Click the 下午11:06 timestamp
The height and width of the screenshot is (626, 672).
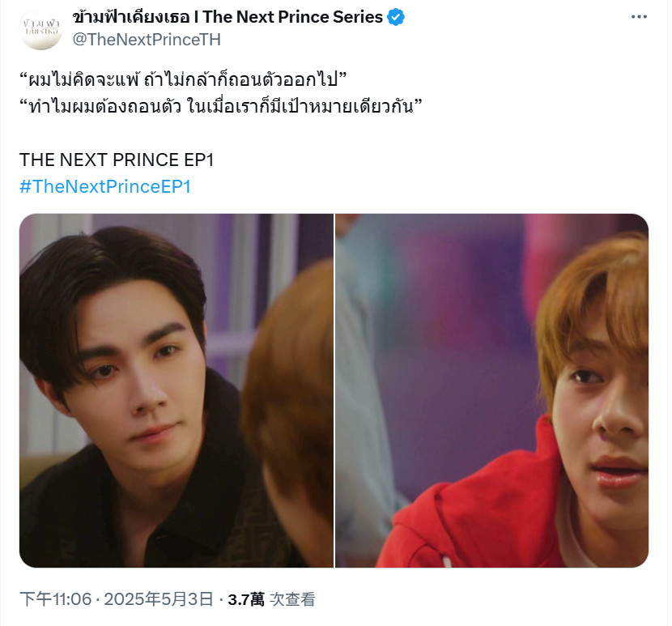point(56,599)
